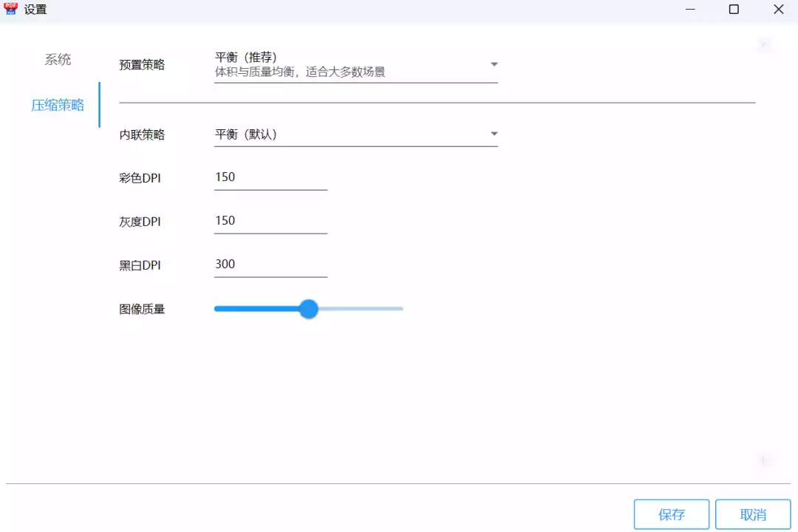
Task: Click the 彩色DPI input field
Action: [270, 177]
